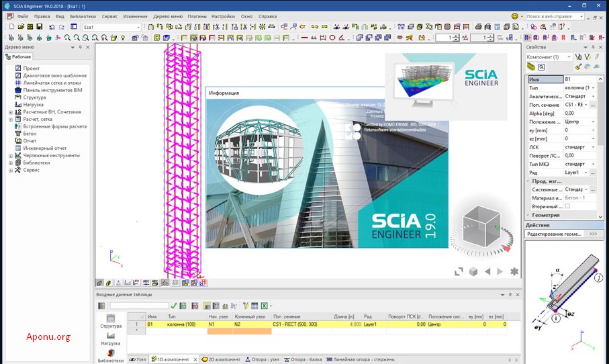Expand the Расчетные ВН, Сочетания tree node
The image size is (609, 364).
[x=11, y=112]
